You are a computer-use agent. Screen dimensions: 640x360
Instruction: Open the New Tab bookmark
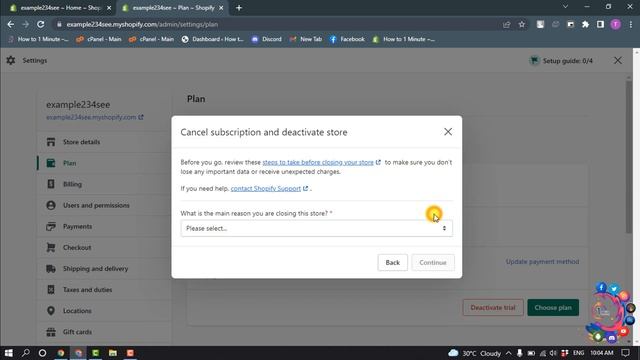click(306, 39)
